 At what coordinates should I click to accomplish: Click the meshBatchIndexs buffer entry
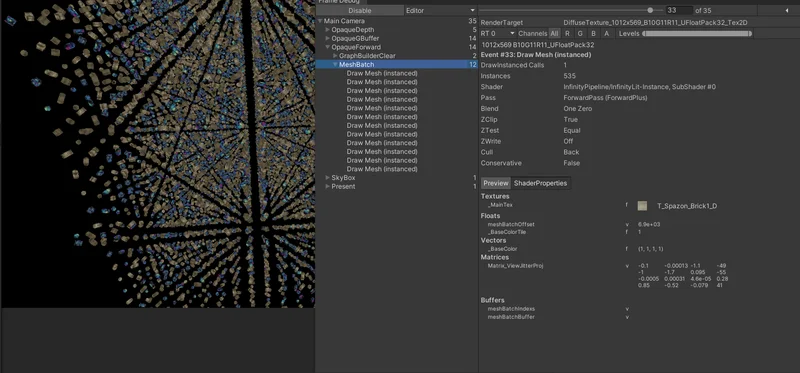pos(511,309)
